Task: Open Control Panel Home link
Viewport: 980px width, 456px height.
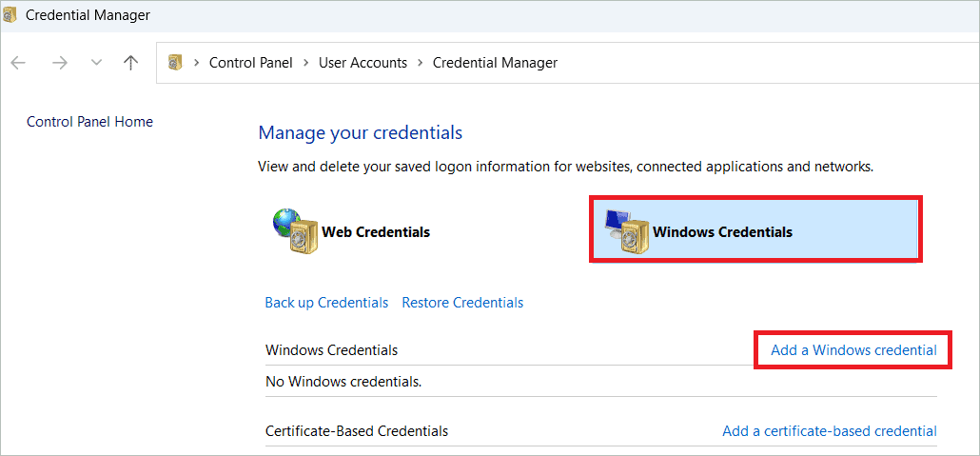Action: click(x=90, y=121)
